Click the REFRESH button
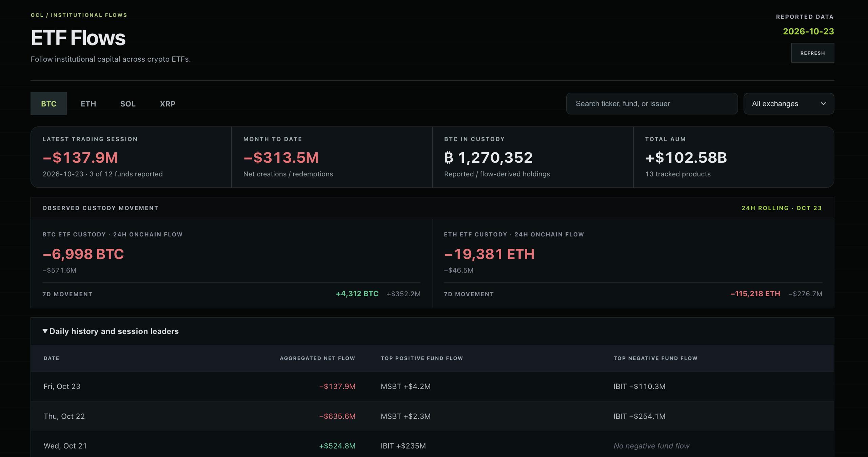The height and width of the screenshot is (457, 868). [x=812, y=53]
